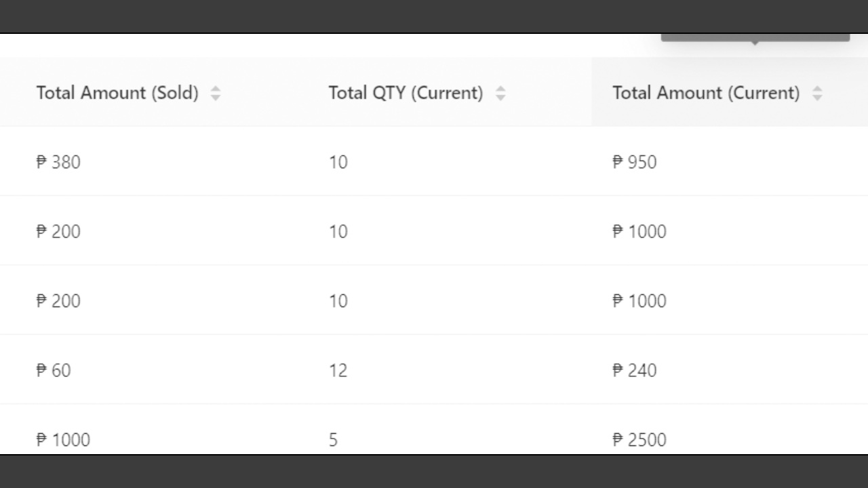868x488 pixels.
Task: Select the ₱ 2500 current amount cell
Action: click(x=639, y=440)
